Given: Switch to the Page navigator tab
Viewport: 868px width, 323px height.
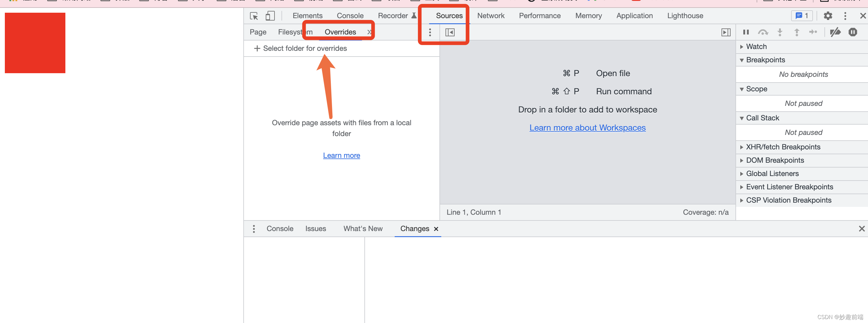Looking at the screenshot, I should [258, 32].
